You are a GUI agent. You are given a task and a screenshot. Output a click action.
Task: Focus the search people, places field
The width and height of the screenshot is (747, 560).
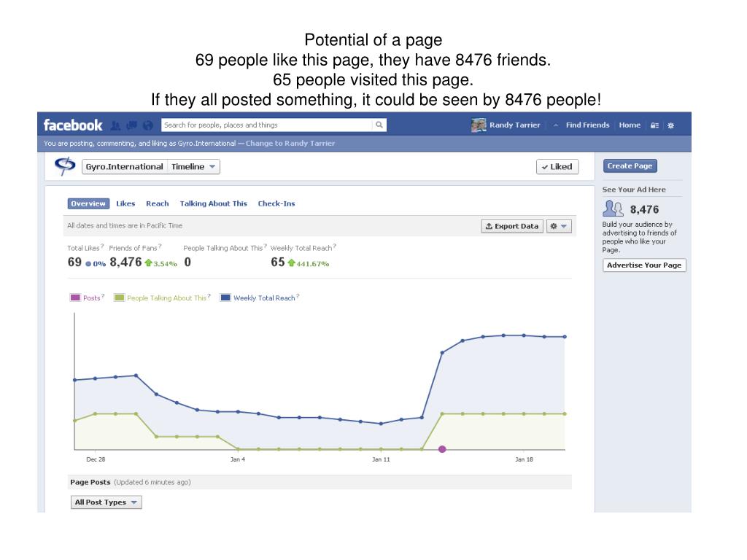click(267, 125)
